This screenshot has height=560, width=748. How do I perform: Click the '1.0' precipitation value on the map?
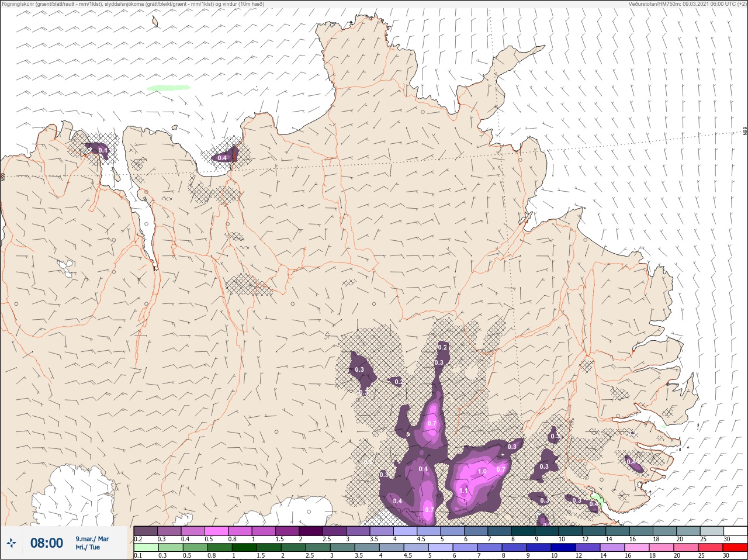point(482,471)
